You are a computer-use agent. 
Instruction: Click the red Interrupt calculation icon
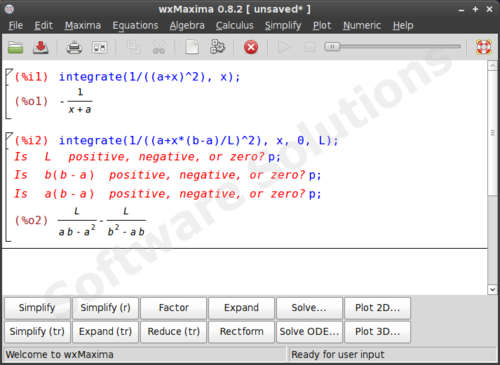pyautogui.click(x=251, y=47)
